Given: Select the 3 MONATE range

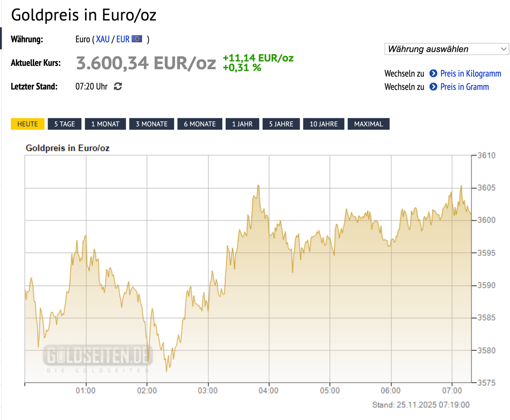Looking at the screenshot, I should (152, 124).
